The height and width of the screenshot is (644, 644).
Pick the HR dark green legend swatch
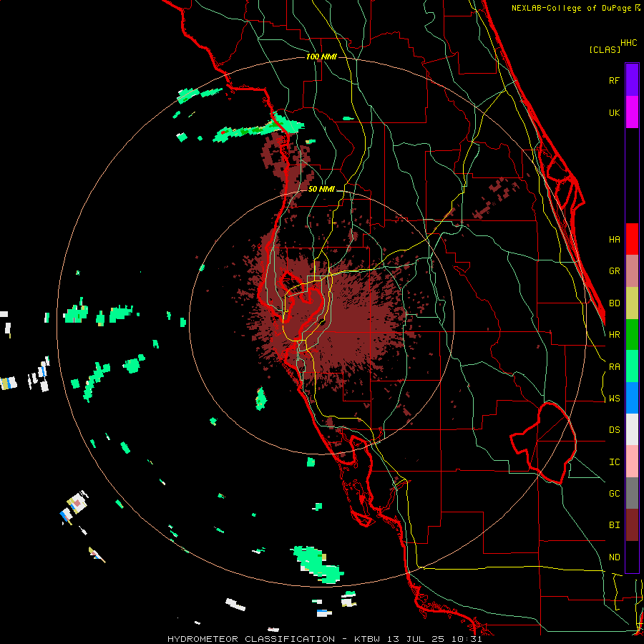coord(632,334)
